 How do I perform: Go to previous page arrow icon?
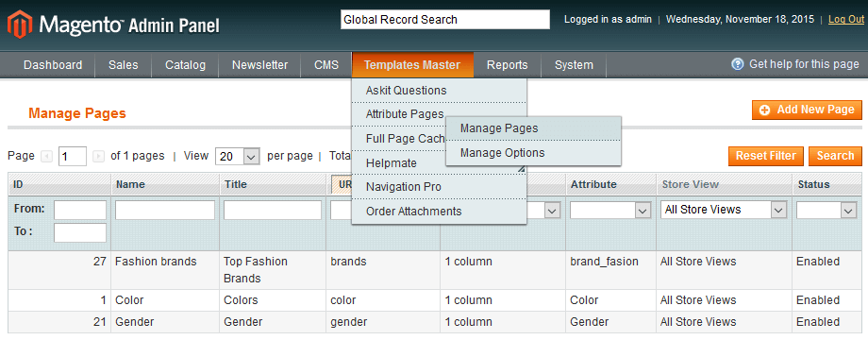pyautogui.click(x=47, y=157)
